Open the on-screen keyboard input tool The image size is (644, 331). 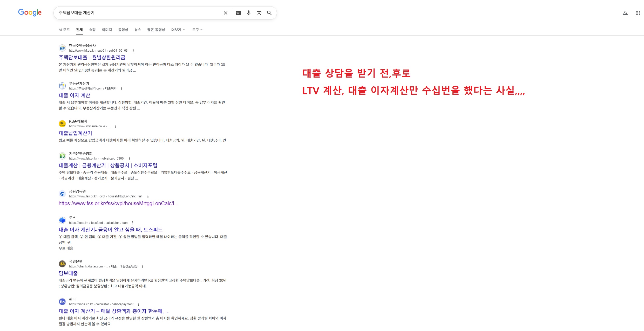tap(238, 13)
